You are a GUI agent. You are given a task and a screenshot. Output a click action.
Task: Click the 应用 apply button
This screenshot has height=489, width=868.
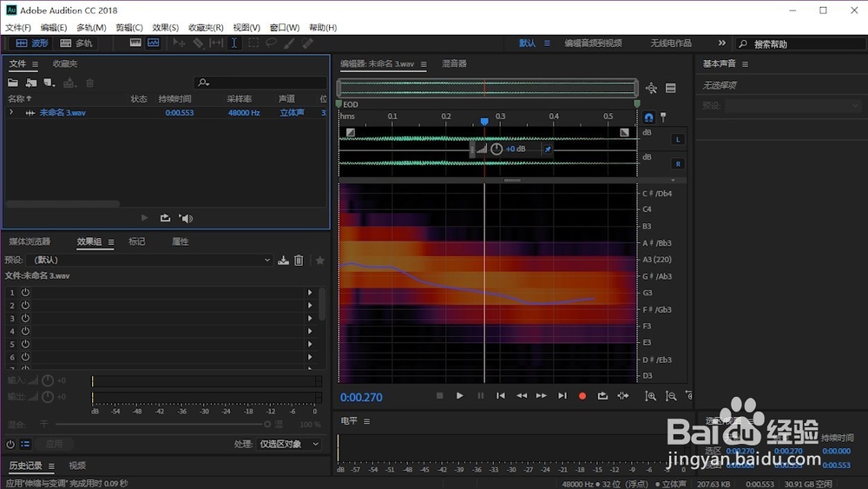54,444
